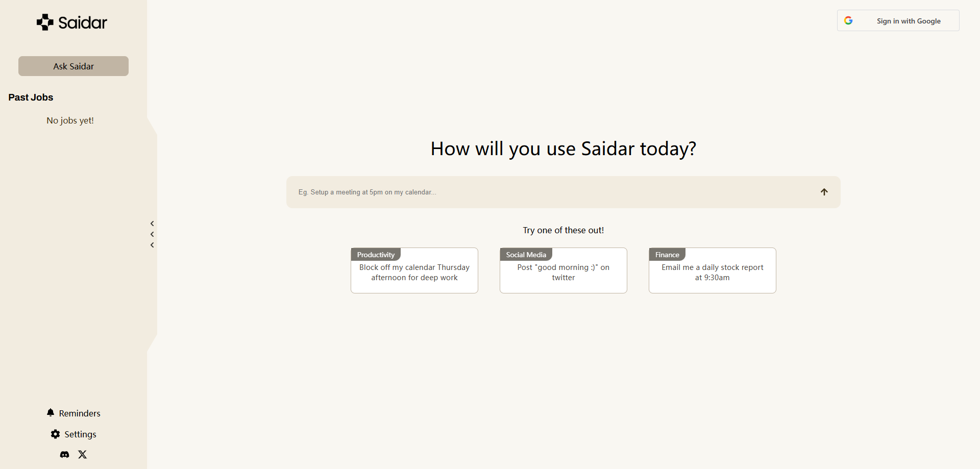Select the Finance category label
980x469 pixels.
(667, 254)
